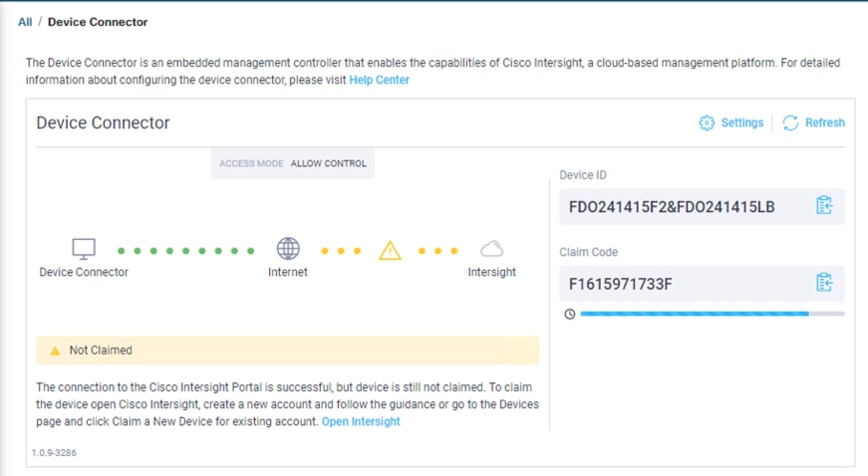Click the Access Mode Allow Control badge
868x476 pixels.
point(293,163)
